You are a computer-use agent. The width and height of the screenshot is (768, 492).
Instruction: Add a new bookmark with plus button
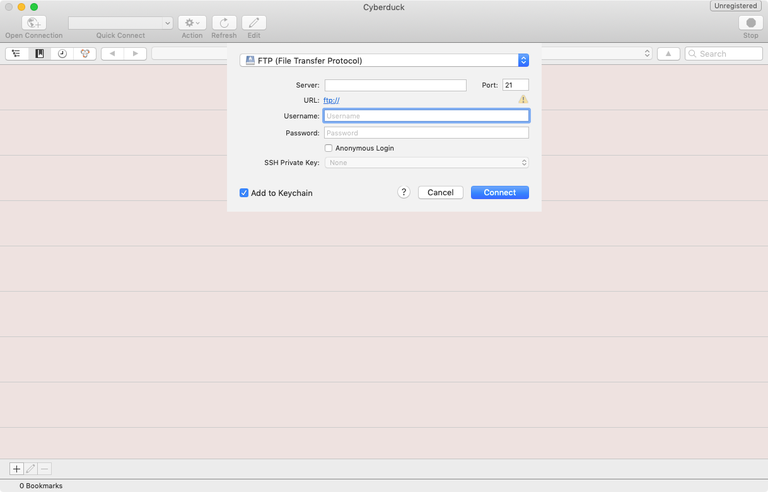(x=16, y=469)
